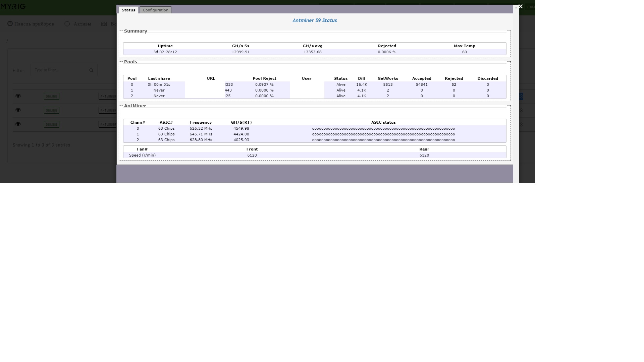Viewport: 644px width, 362px height.
Task: Click the ANTMINER tag in the second row
Action: (108, 110)
